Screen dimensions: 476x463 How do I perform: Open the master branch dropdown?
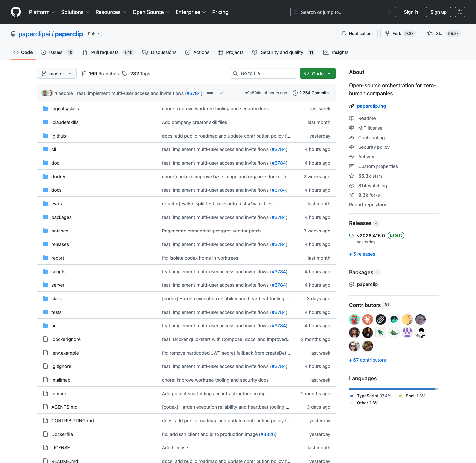point(57,74)
